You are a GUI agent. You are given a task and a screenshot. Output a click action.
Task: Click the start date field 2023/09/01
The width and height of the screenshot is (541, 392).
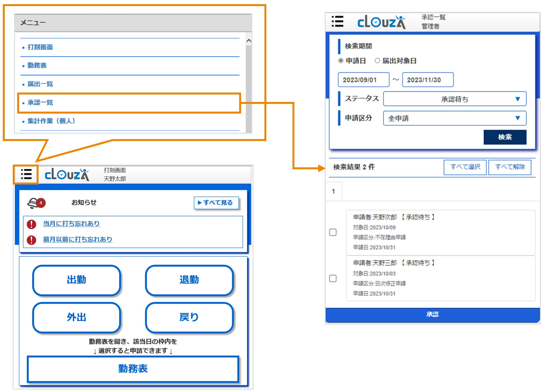pos(363,80)
